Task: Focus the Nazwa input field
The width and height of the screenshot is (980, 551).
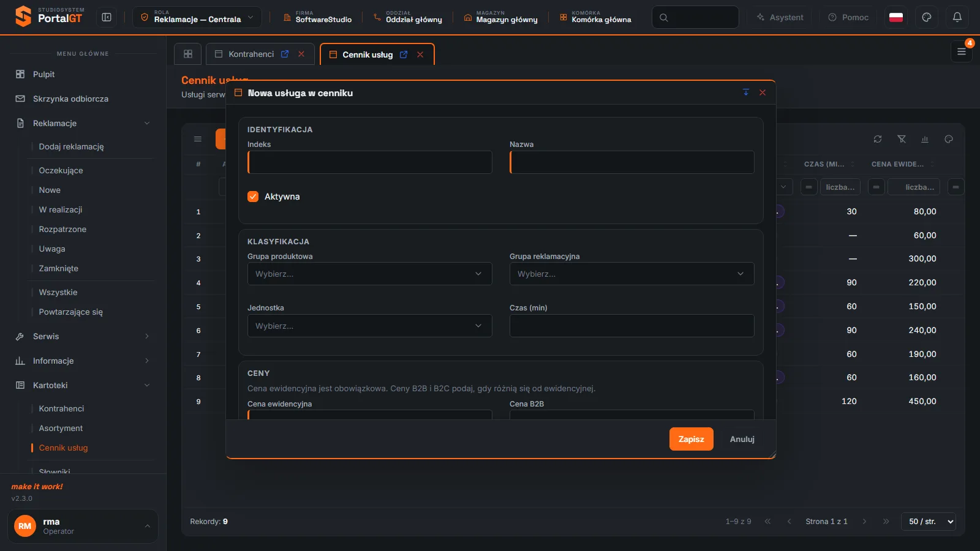Action: (x=631, y=162)
